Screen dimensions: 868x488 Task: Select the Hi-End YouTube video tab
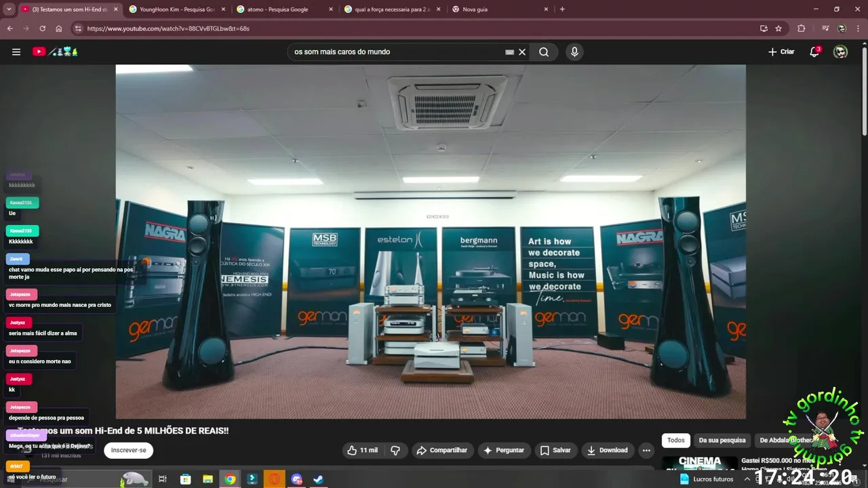69,9
